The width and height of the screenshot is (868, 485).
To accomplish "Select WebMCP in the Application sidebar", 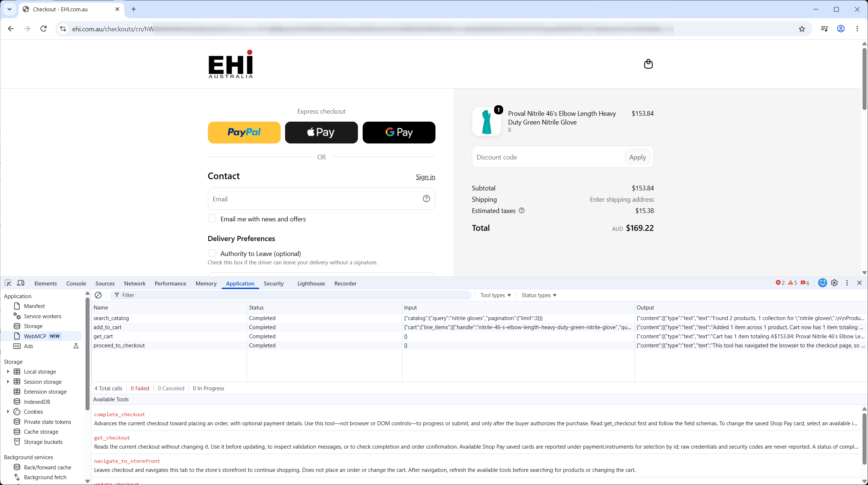I will [42, 336].
